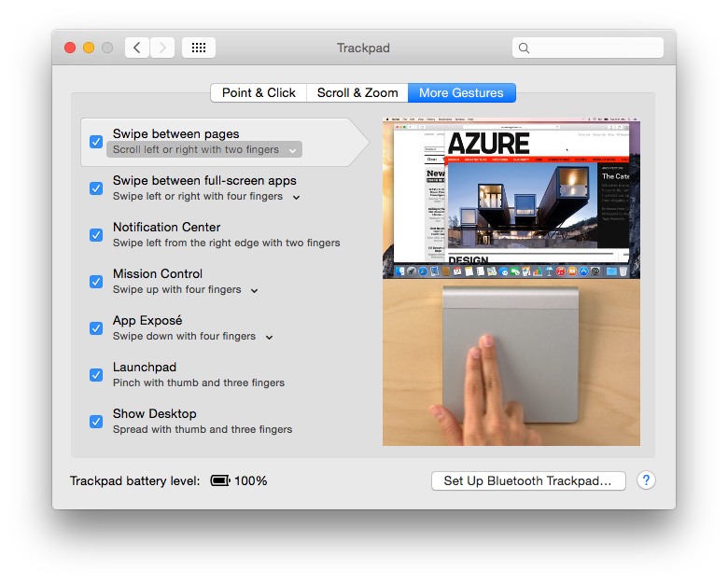The width and height of the screenshot is (728, 584).
Task: Open the help question mark button
Action: [x=646, y=480]
